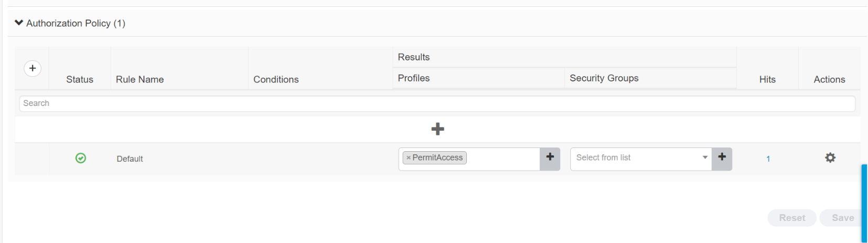Viewport: 868px width, 243px height.
Task: Remove PermitAccess profile using the x
Action: (x=409, y=158)
